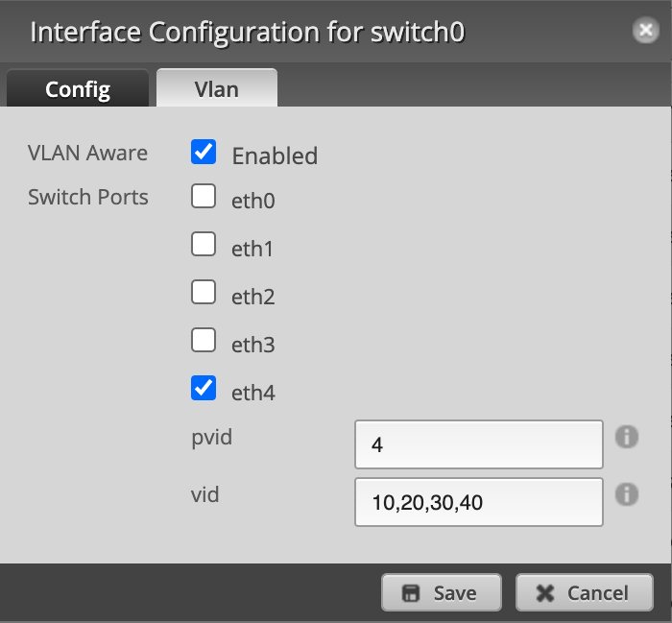Switch to the Config tab
This screenshot has width=672, height=623.
78,88
